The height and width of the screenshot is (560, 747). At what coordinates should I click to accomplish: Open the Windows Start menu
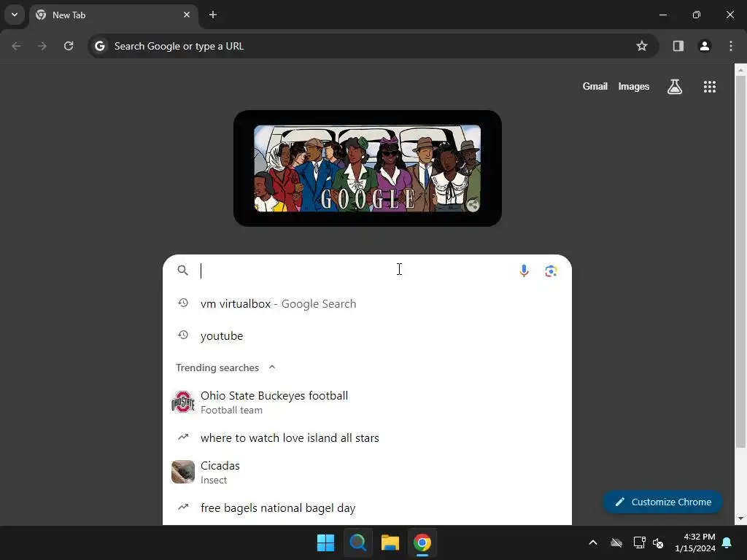pyautogui.click(x=326, y=542)
